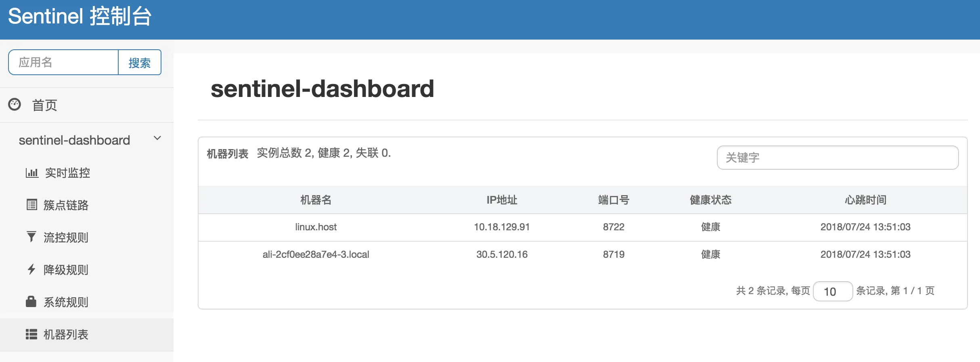Screen dimensions: 980x362
Task: Select the linux.host machine row
Action: (316, 227)
